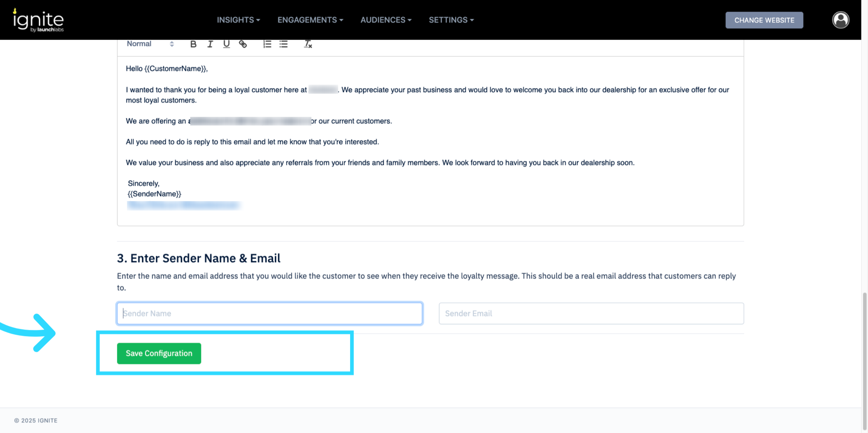Image resolution: width=868 pixels, height=433 pixels.
Task: Create a numbered ordered list
Action: point(267,44)
